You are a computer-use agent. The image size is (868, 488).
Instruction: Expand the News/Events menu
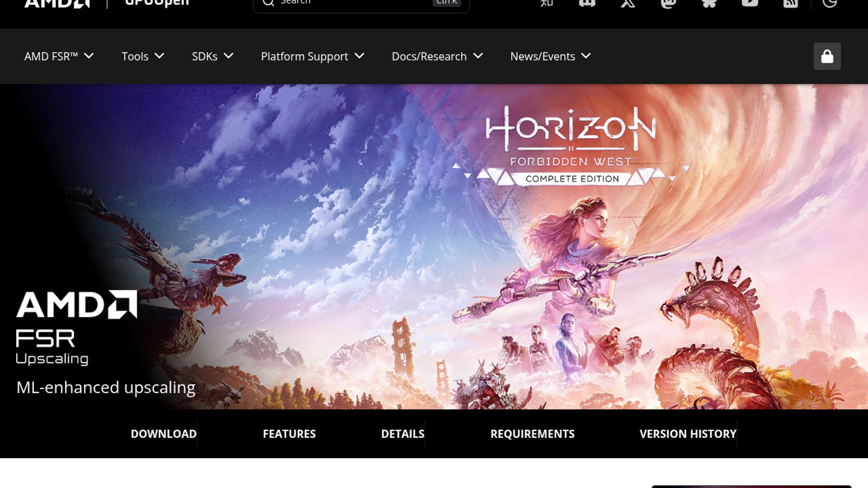pyautogui.click(x=551, y=56)
